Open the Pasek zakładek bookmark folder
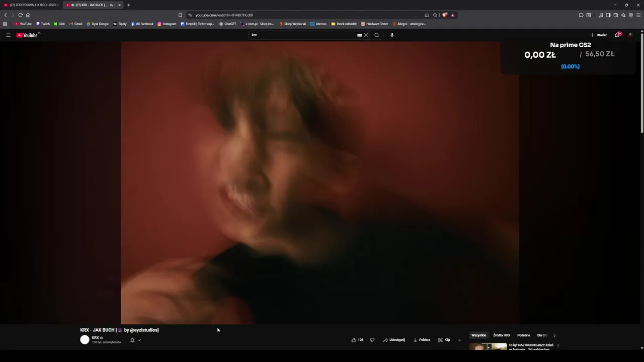The height and width of the screenshot is (362, 644). click(344, 24)
